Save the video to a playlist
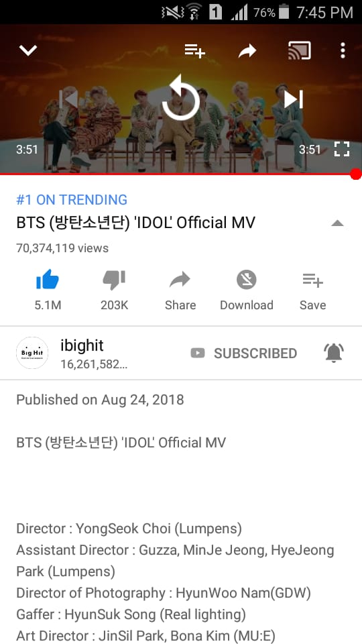The image size is (362, 644). pos(313,290)
